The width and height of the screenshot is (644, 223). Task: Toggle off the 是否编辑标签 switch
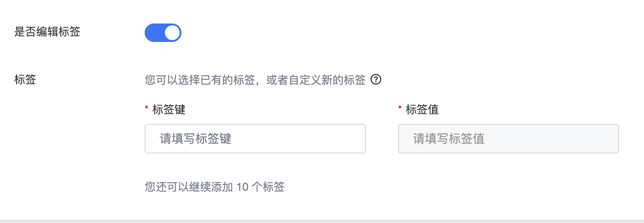pos(163,33)
